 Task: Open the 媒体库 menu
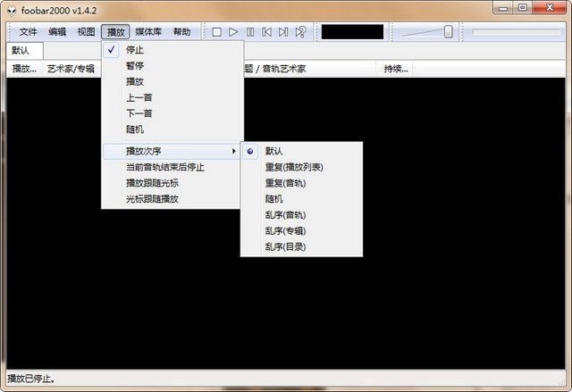click(148, 32)
